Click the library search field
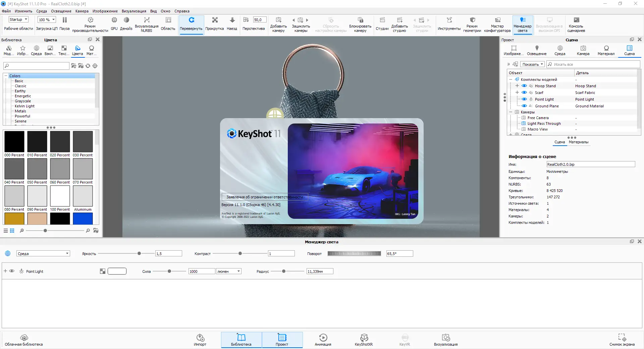 (36, 66)
